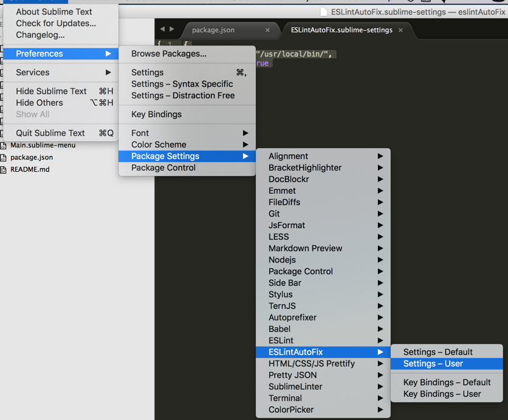Screen dimensions: 508x420
Task: Open Settings – Syntax Specific
Action: coord(187,84)
